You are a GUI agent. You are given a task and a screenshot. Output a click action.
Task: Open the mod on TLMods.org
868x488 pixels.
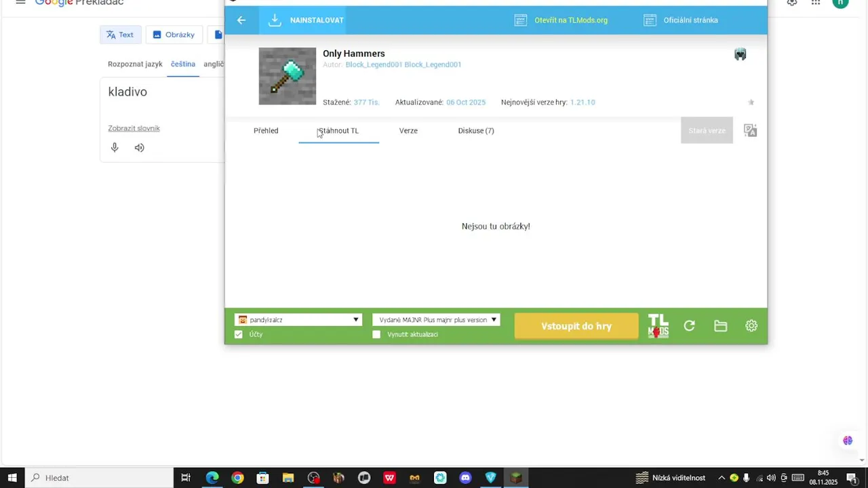561,20
